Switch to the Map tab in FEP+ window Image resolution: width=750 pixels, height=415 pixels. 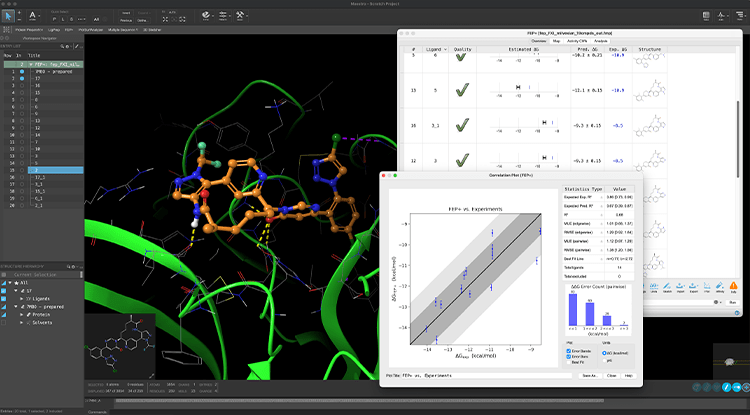[x=556, y=41]
